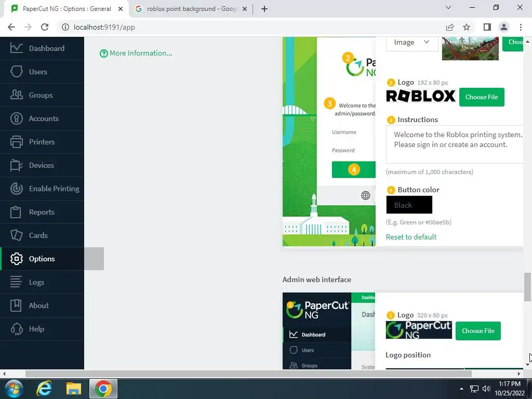
Task: Click the ROBLOX logo preview image
Action: (x=421, y=96)
